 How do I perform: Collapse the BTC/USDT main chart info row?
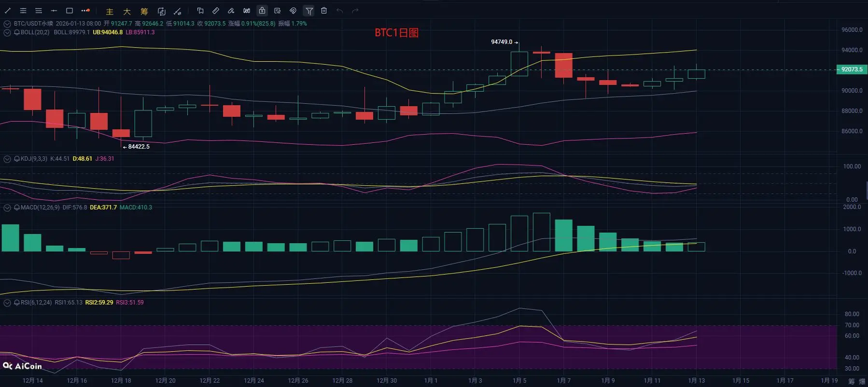pos(7,24)
